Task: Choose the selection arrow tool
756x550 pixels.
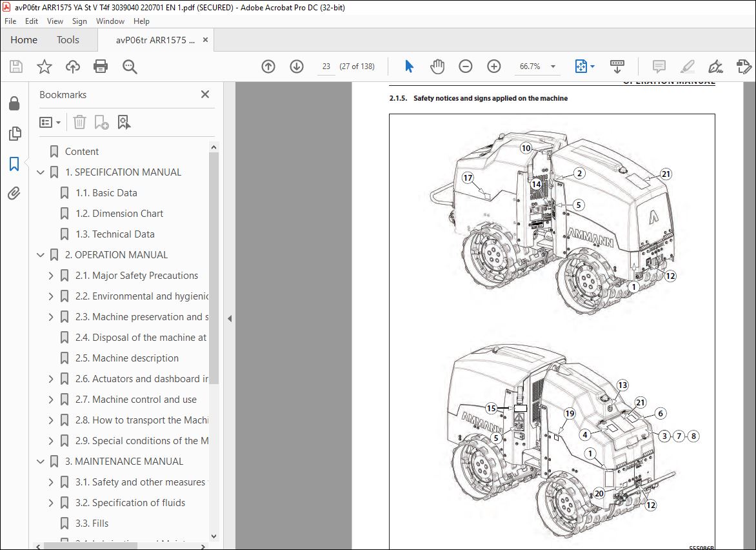Action: tap(409, 66)
